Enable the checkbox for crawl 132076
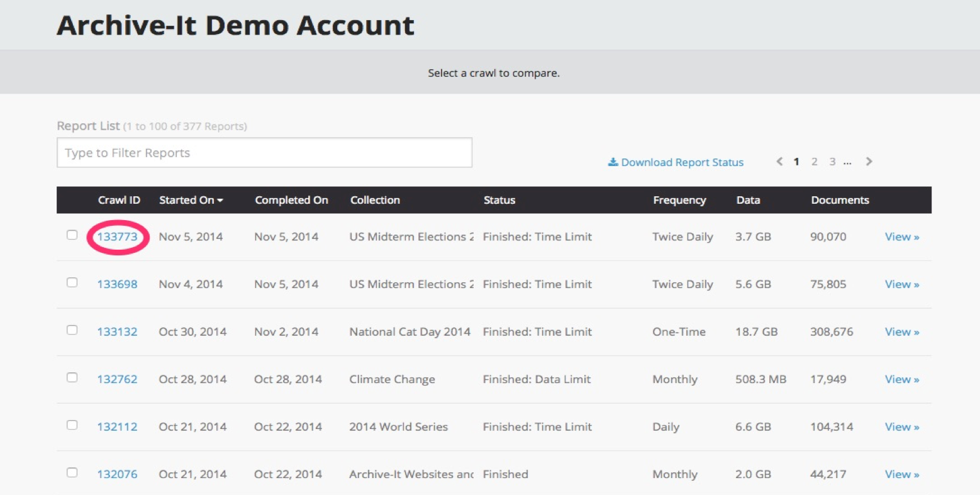980x495 pixels. [72, 472]
